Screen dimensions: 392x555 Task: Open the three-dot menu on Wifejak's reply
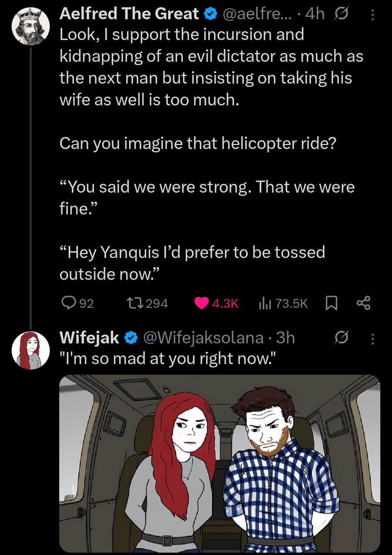tap(372, 337)
